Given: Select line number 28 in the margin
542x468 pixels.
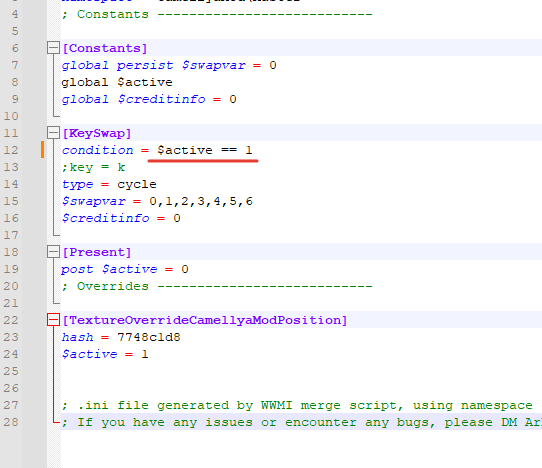Looking at the screenshot, I should point(11,422).
